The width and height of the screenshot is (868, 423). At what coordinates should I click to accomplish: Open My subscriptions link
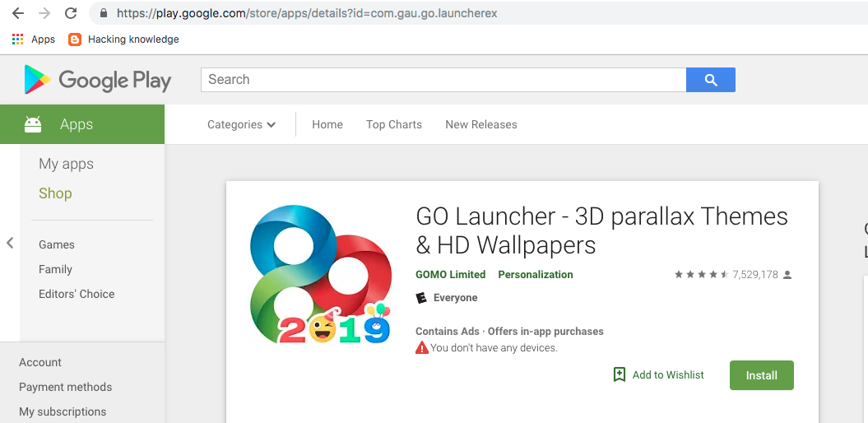[63, 411]
